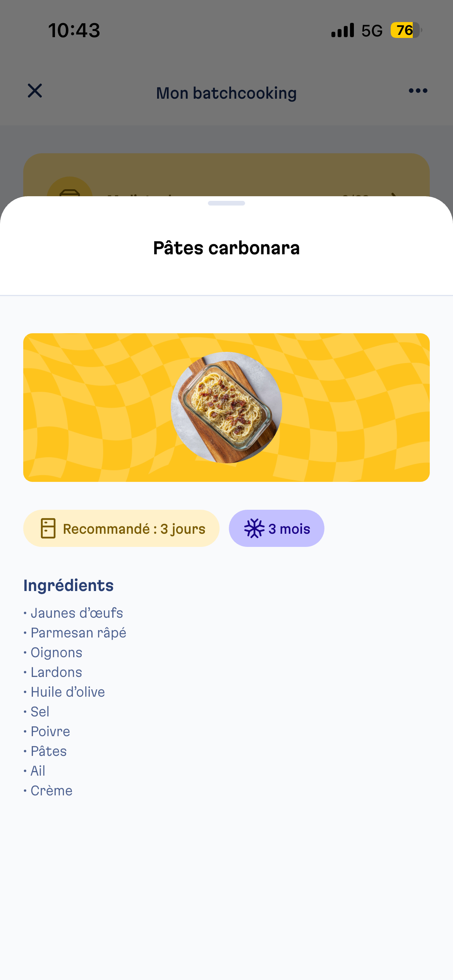Open the carbonara pasta dish photo

(226, 407)
